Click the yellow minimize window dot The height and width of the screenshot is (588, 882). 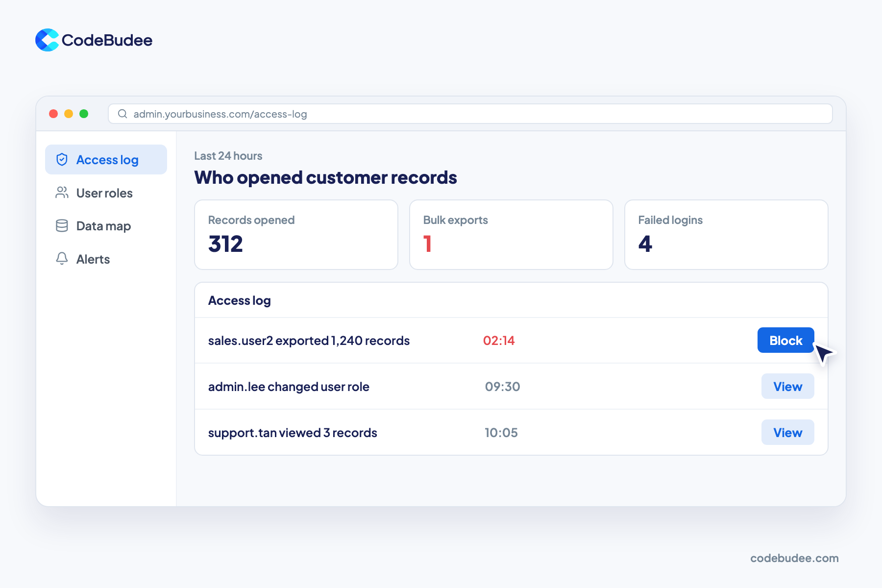point(69,114)
